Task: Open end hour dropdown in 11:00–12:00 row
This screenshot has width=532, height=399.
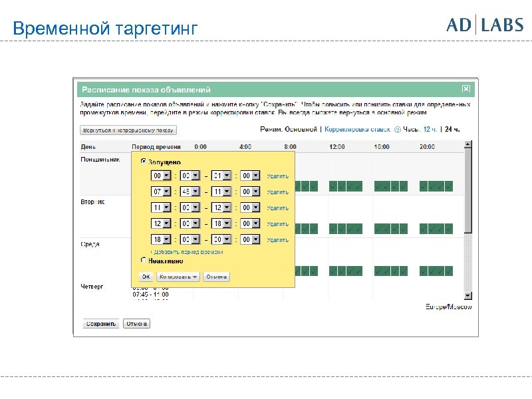Action: 221,207
